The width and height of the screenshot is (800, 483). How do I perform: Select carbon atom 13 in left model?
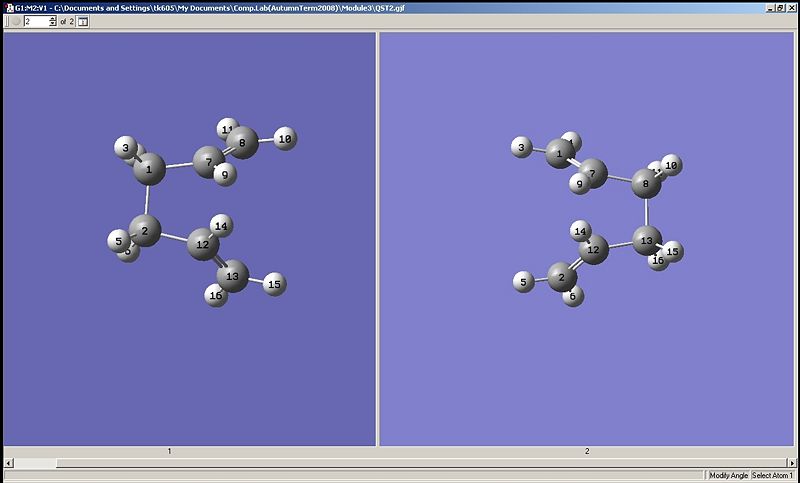pos(233,275)
